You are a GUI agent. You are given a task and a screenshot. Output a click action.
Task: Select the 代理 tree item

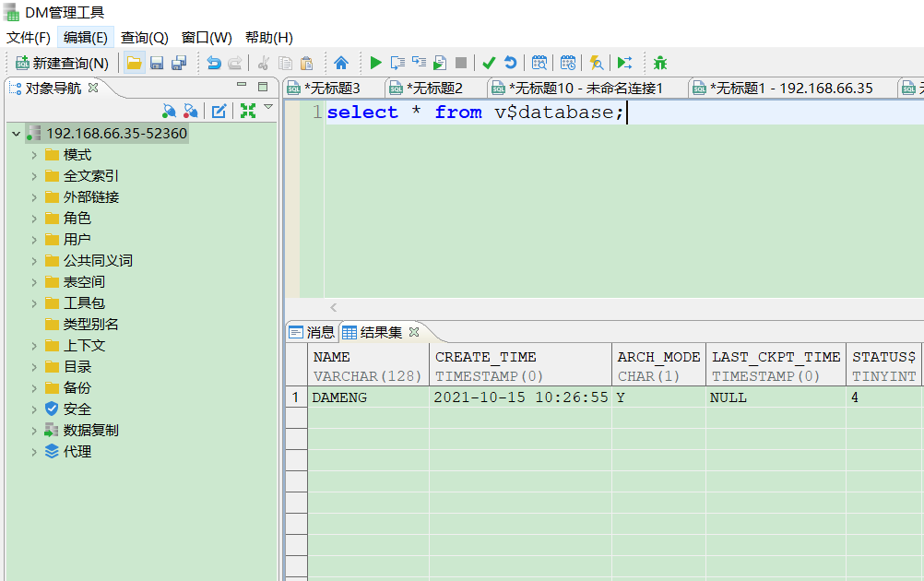coord(68,451)
